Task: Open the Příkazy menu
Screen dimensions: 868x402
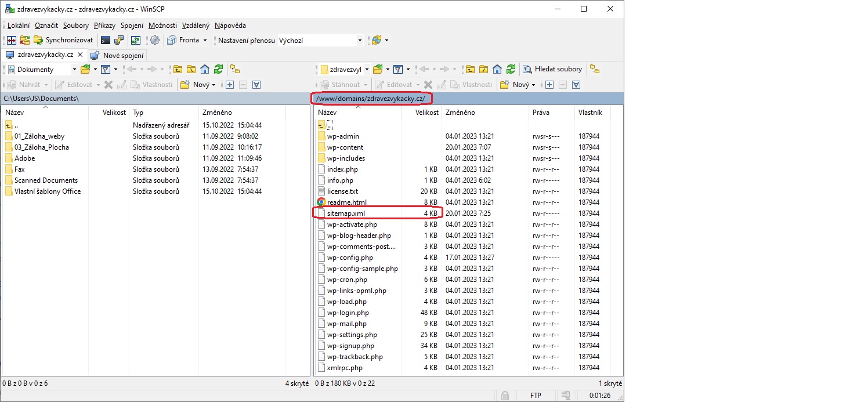Action: pos(104,26)
